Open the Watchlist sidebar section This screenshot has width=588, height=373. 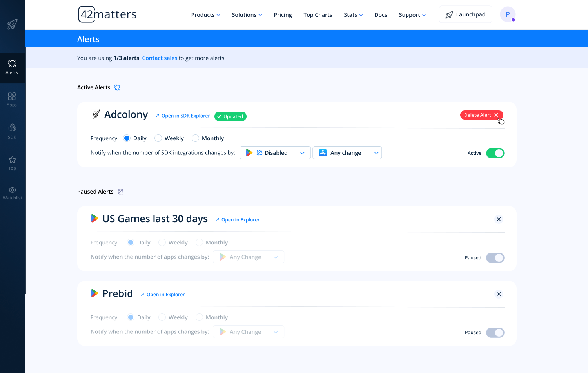[12, 193]
